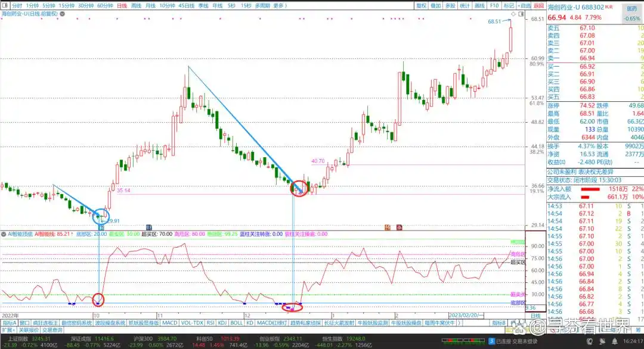Open F10 company information
The width and height of the screenshot is (644, 349).
[x=494, y=5]
